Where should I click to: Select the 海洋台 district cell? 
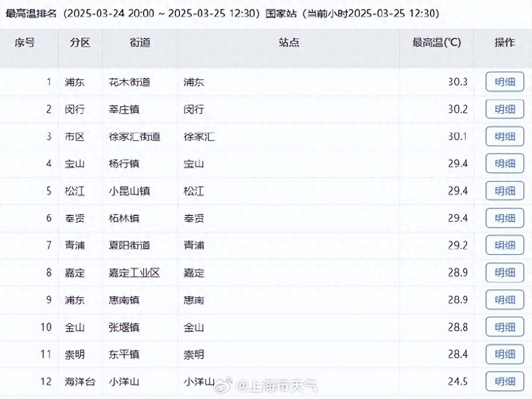pos(80,382)
